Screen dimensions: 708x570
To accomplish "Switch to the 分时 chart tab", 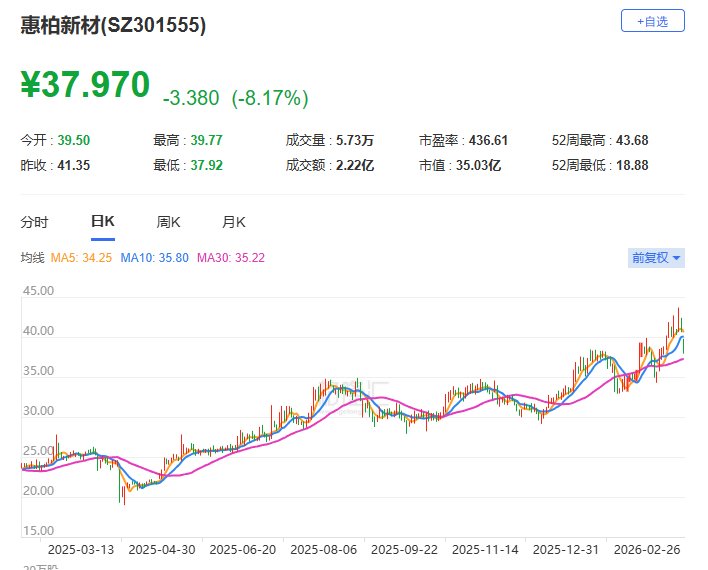I will point(34,222).
